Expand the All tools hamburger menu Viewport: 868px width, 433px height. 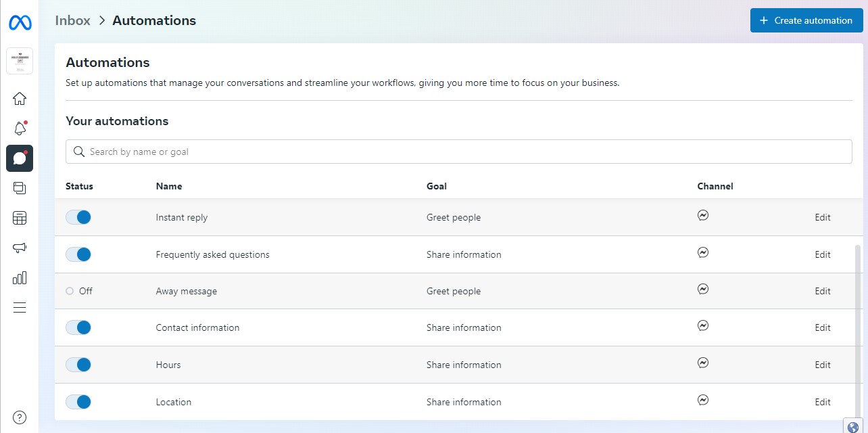click(20, 307)
